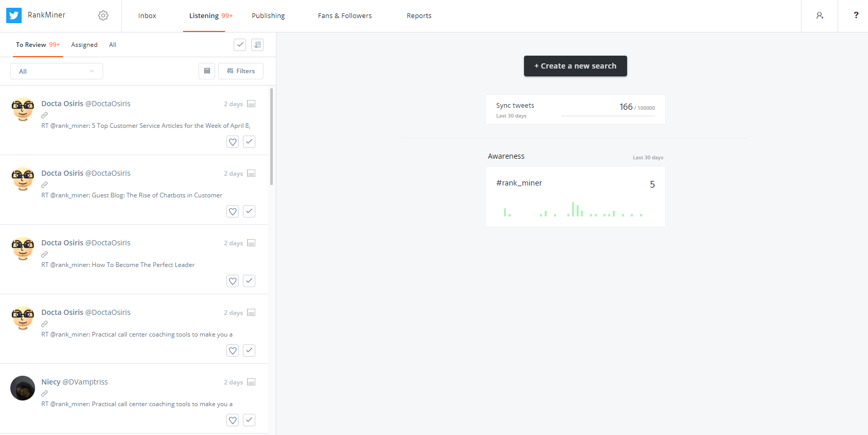Image resolution: width=868 pixels, height=435 pixels.
Task: Switch to the Inbox tab
Action: click(147, 16)
